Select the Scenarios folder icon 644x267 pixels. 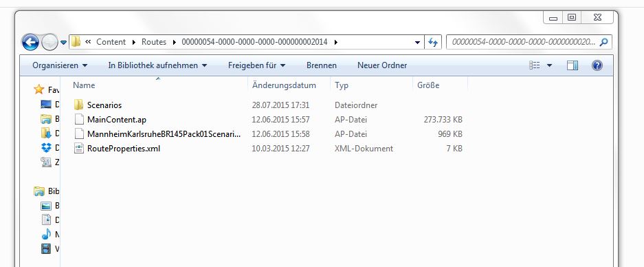pos(78,105)
